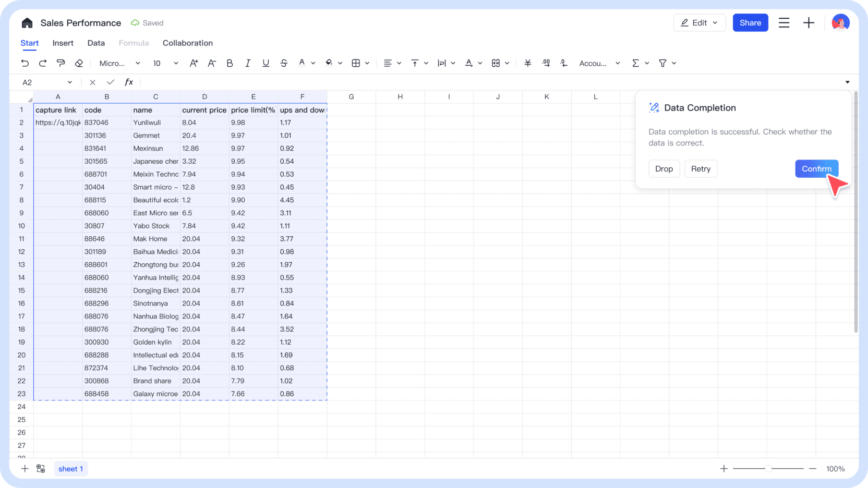The image size is (868, 488).
Task: Toggle strikethrough formatting
Action: pyautogui.click(x=284, y=63)
